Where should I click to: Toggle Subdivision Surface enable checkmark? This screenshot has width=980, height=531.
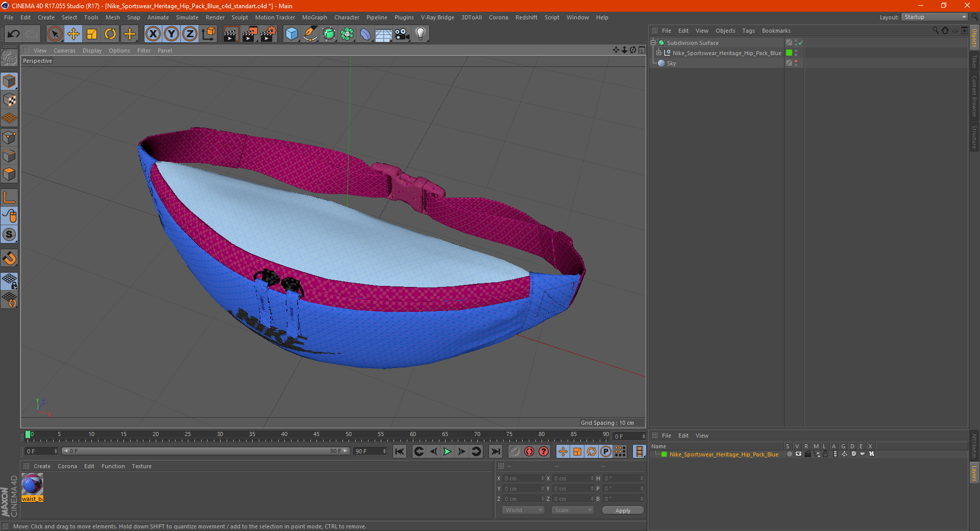click(x=800, y=43)
